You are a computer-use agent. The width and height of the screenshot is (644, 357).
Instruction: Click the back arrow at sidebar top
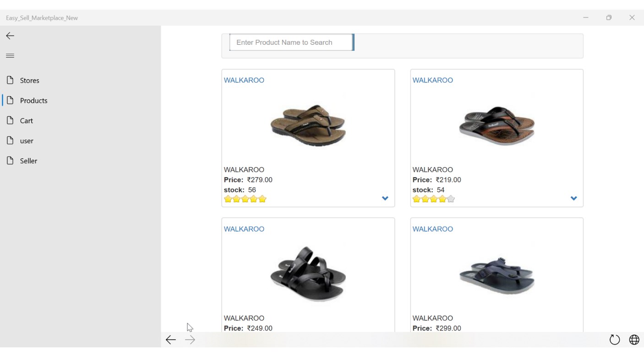click(x=10, y=36)
